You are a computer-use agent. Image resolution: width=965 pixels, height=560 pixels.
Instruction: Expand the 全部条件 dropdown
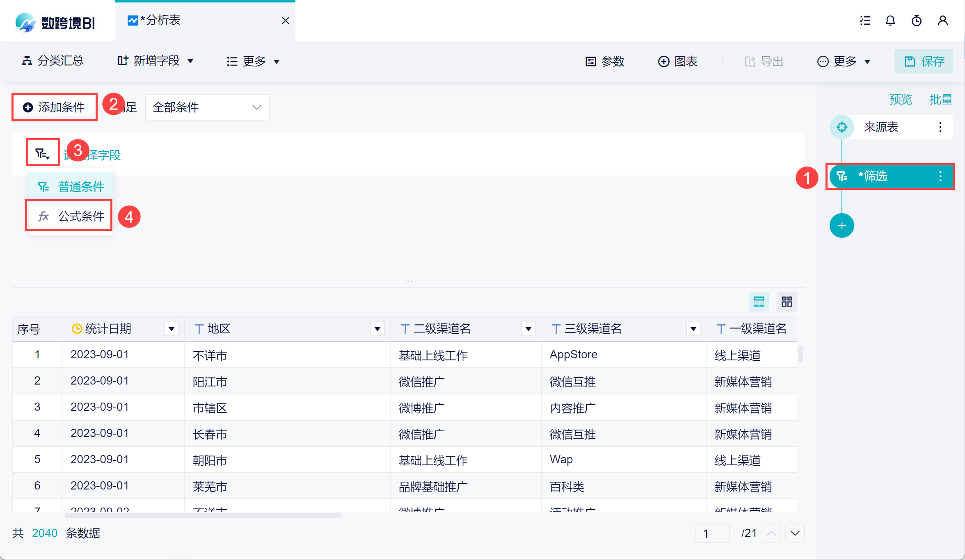tap(207, 107)
